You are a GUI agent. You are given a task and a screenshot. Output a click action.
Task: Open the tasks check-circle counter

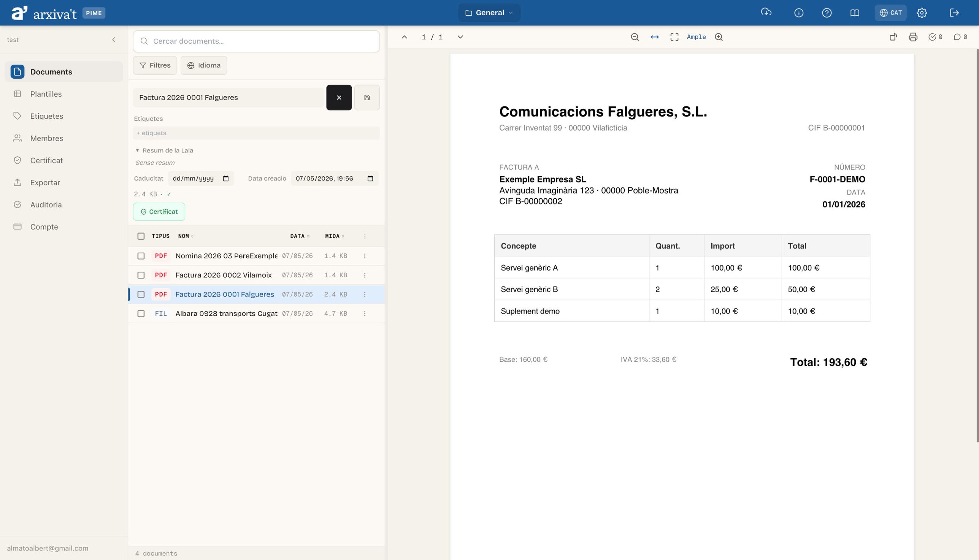click(x=935, y=37)
